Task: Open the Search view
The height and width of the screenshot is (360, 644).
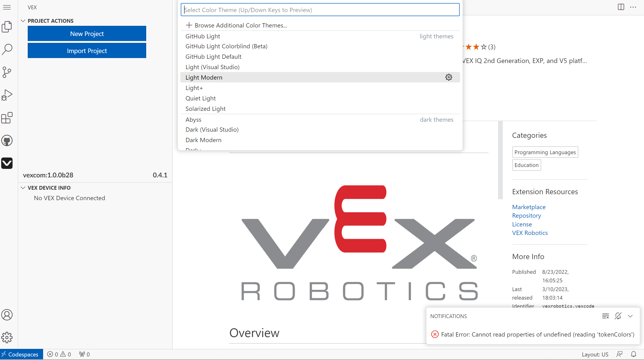Action: point(7,49)
